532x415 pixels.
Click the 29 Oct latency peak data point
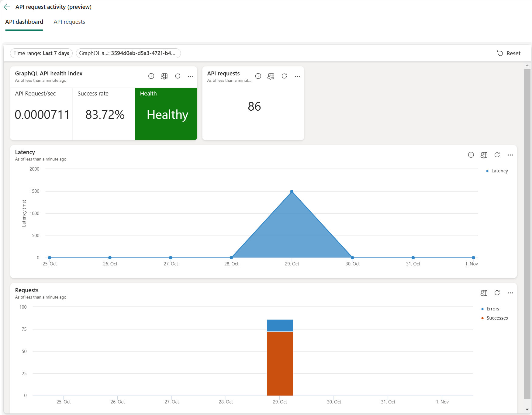[x=292, y=191]
